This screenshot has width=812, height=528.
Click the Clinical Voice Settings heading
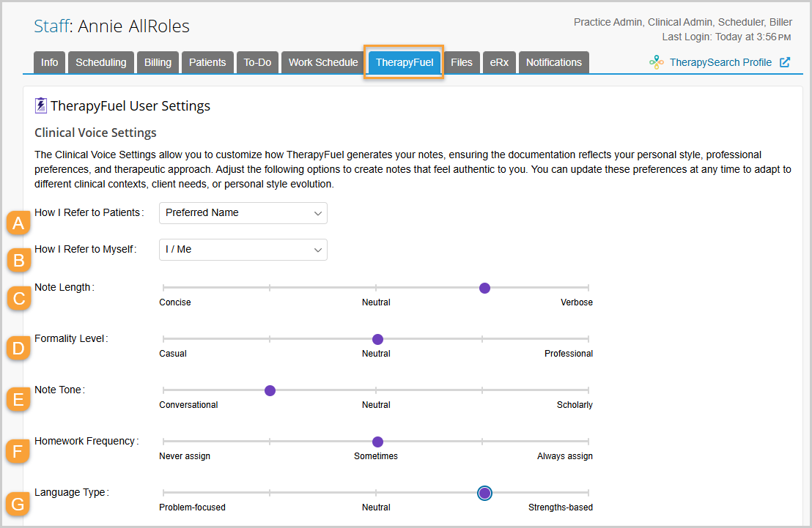point(95,133)
